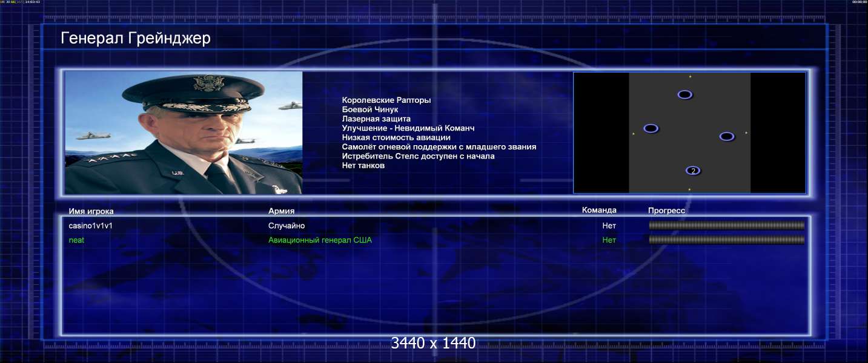The width and height of the screenshot is (868, 363).
Task: Click the "Королевские Рапторы" feature line
Action: [x=386, y=100]
